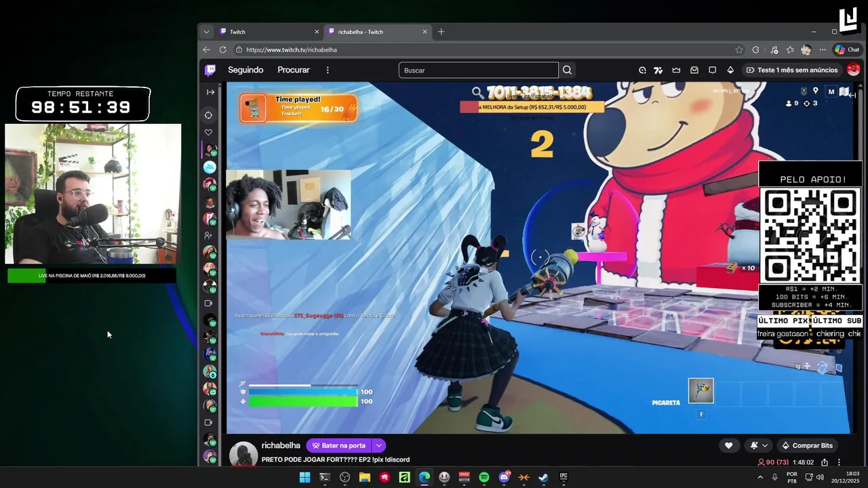Expand the dropdown beside Bater na porta

[x=379, y=445]
